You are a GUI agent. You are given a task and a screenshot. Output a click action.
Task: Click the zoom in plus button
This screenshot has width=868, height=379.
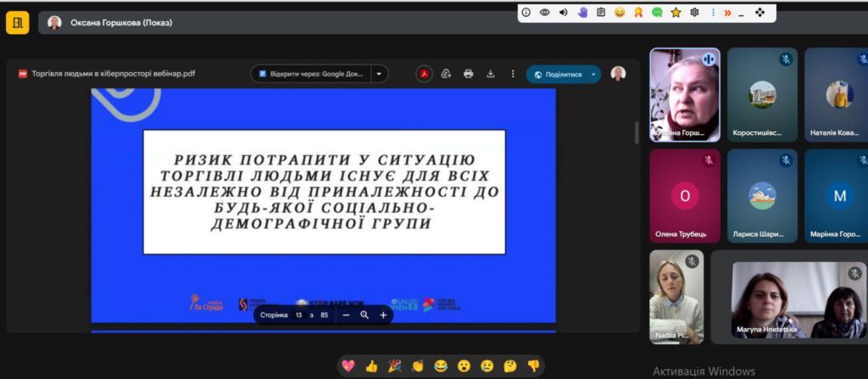pyautogui.click(x=383, y=315)
